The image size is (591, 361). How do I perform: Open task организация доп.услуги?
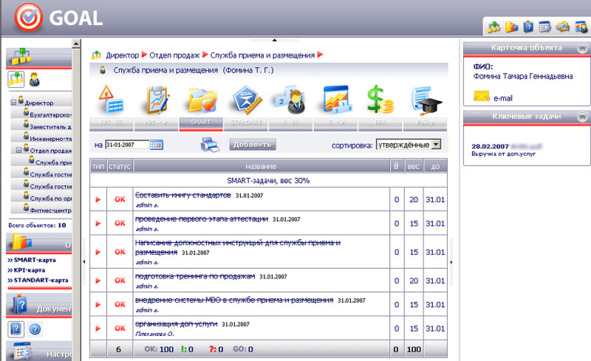click(176, 324)
